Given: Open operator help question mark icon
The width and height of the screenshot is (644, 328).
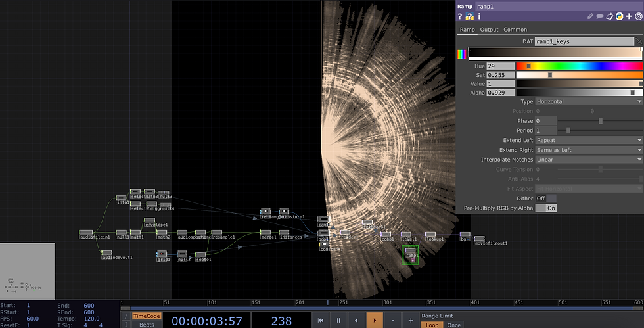Looking at the screenshot, I should [x=460, y=16].
